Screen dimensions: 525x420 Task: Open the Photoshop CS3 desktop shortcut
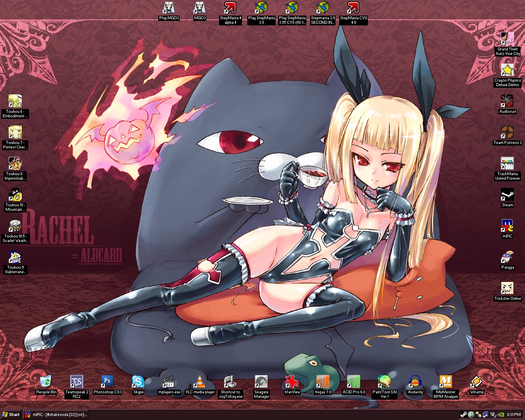107,381
